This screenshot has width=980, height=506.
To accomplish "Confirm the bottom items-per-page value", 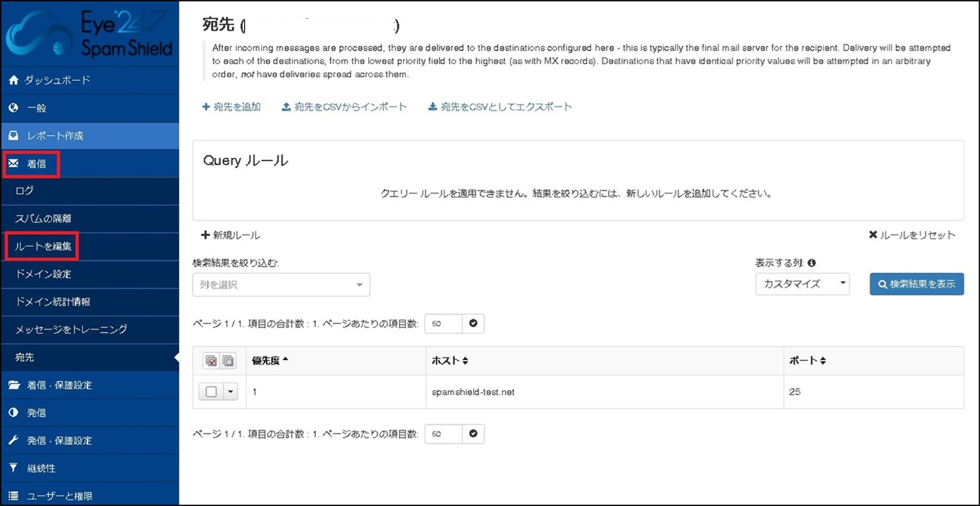I will click(x=473, y=434).
